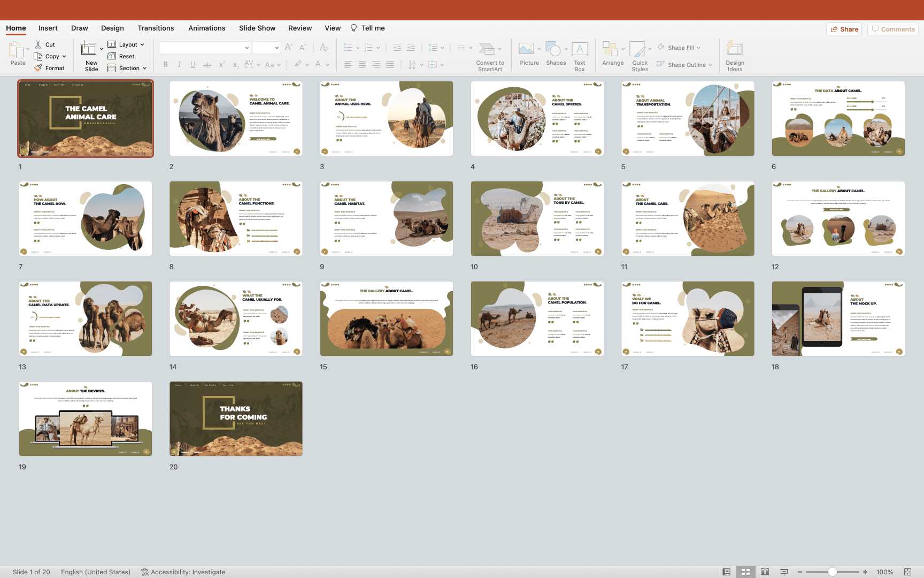
Task: Click the New Slide icon
Action: click(89, 49)
